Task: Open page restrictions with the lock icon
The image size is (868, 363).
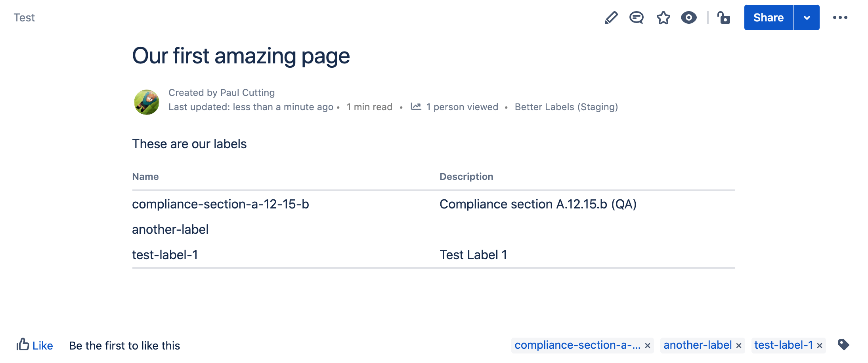Action: [x=724, y=17]
